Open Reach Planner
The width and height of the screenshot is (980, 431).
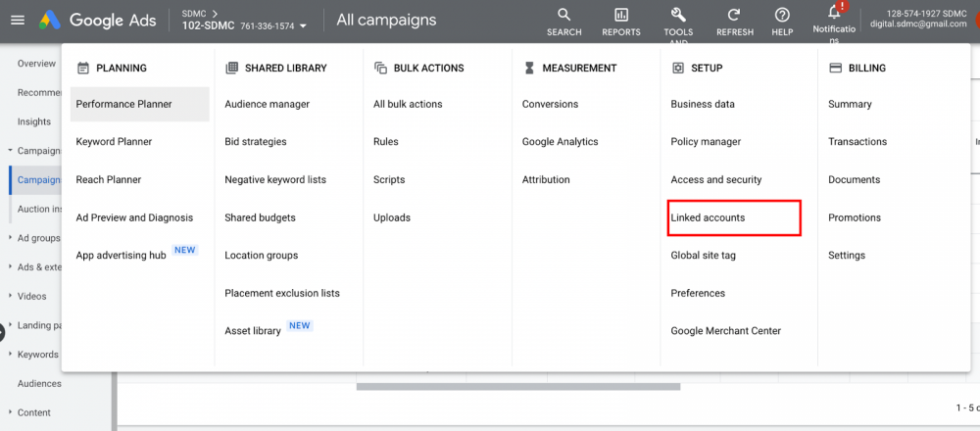pyautogui.click(x=108, y=180)
